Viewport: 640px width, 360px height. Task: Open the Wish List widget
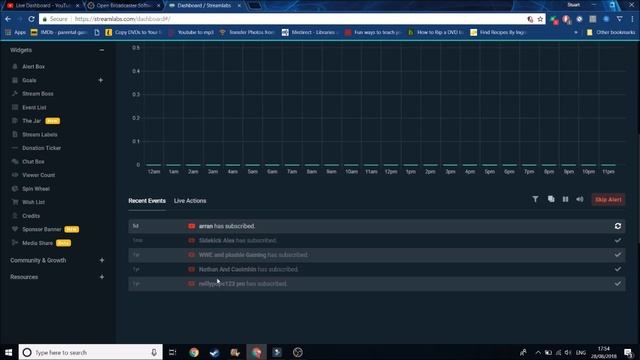pyautogui.click(x=33, y=202)
